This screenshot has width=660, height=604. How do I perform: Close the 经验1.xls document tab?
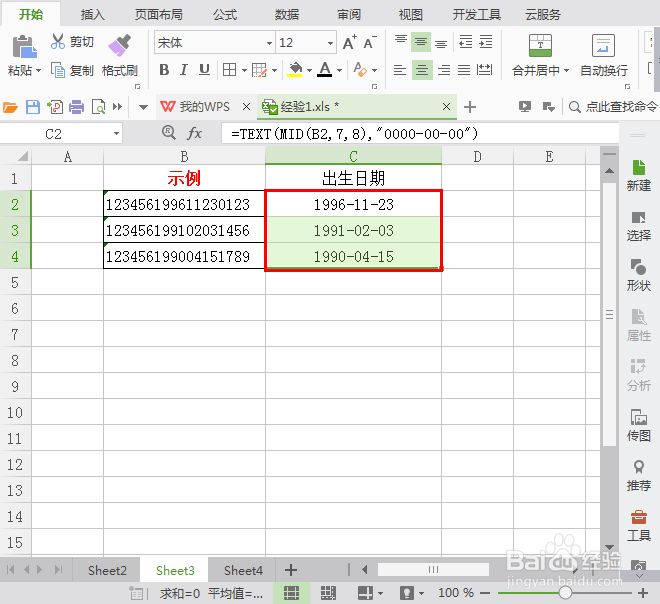(446, 107)
